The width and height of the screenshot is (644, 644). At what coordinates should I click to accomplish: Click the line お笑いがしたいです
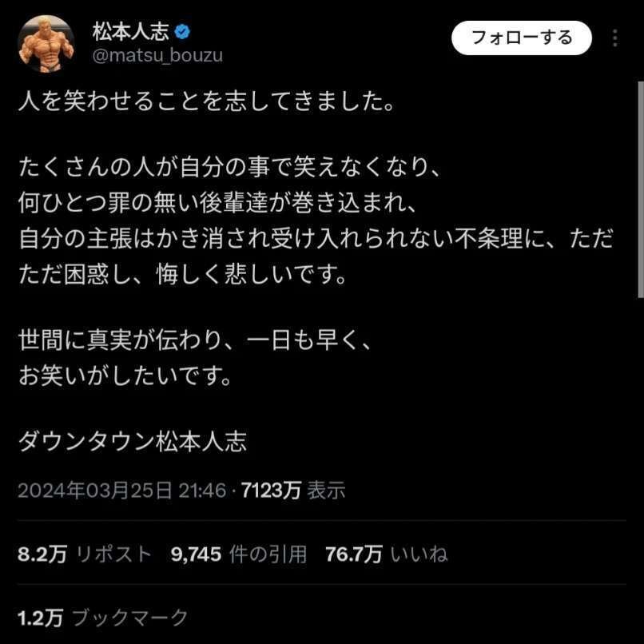pos(125,376)
